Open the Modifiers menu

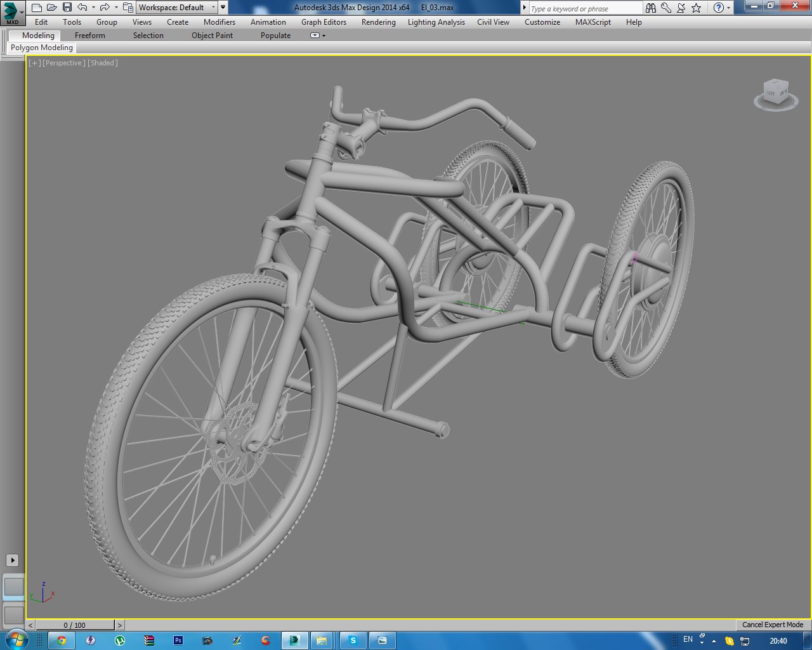tap(219, 22)
